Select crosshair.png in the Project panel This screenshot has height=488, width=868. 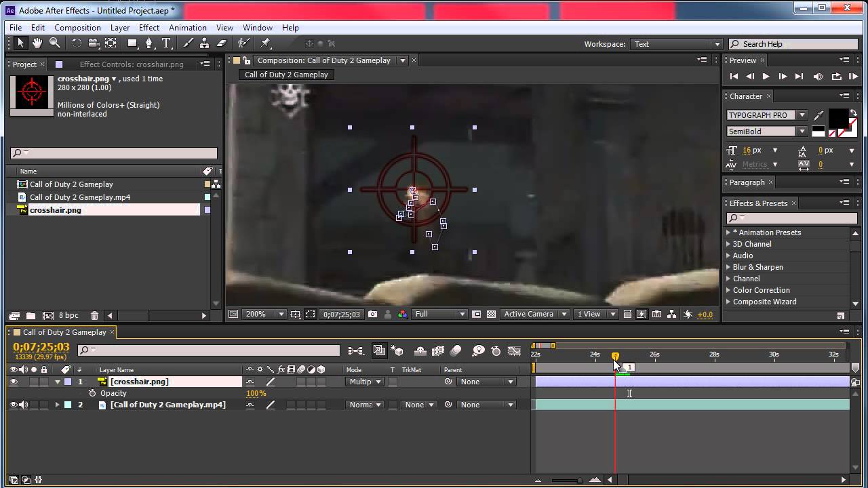coord(55,210)
